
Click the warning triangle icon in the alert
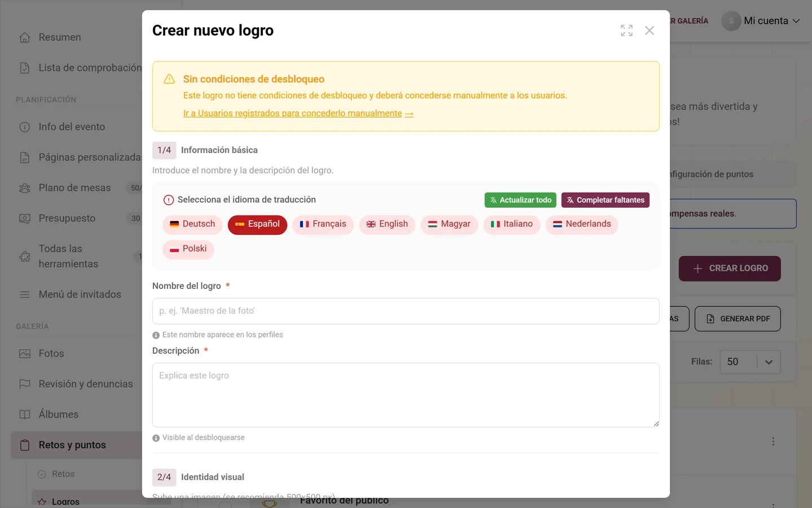(169, 79)
